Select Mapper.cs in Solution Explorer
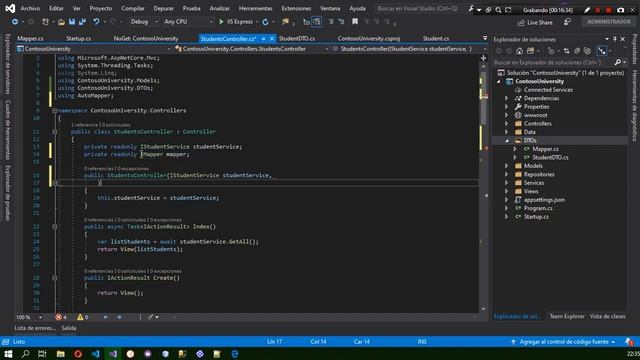 point(545,149)
